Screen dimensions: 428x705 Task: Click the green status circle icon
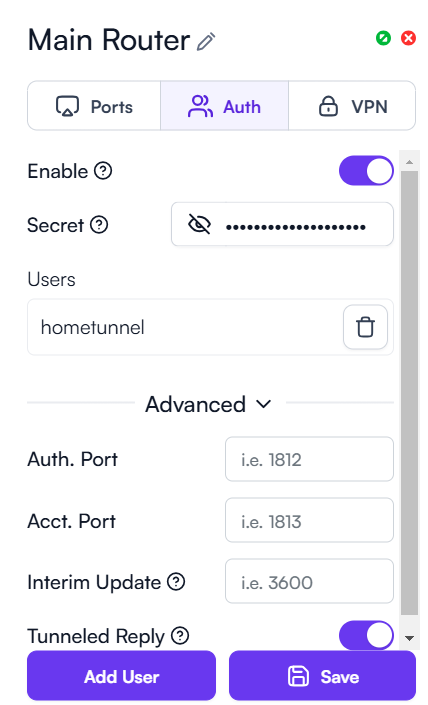(383, 38)
